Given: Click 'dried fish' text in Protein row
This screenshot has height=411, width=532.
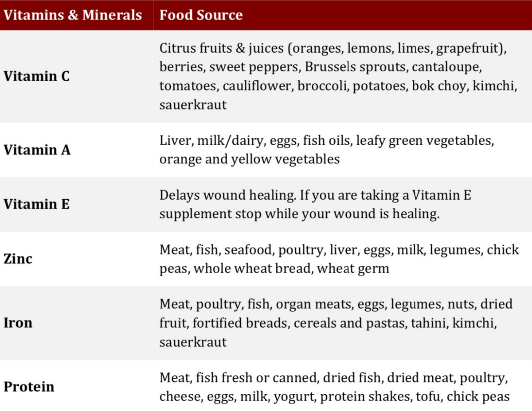Looking at the screenshot, I should [x=352, y=378].
